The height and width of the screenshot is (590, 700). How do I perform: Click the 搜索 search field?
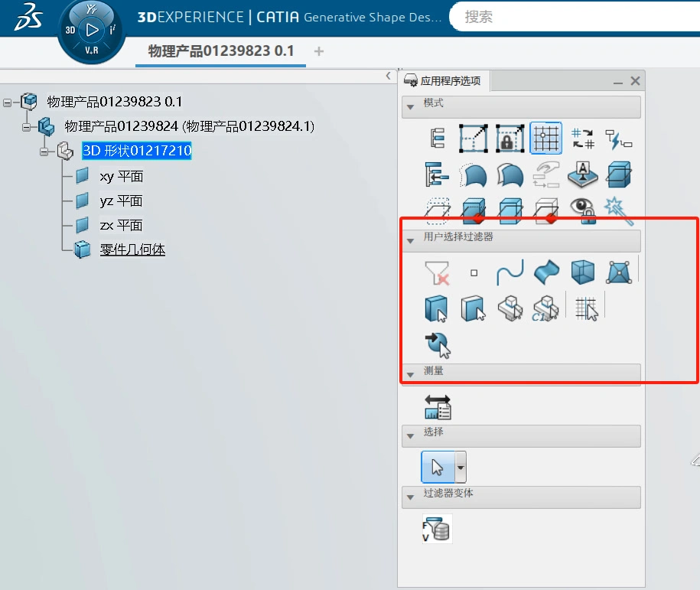(576, 17)
